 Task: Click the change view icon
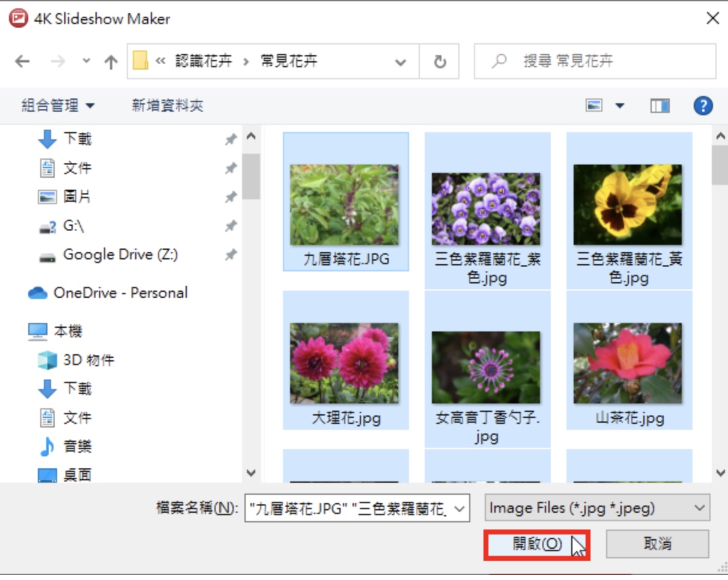pos(594,106)
